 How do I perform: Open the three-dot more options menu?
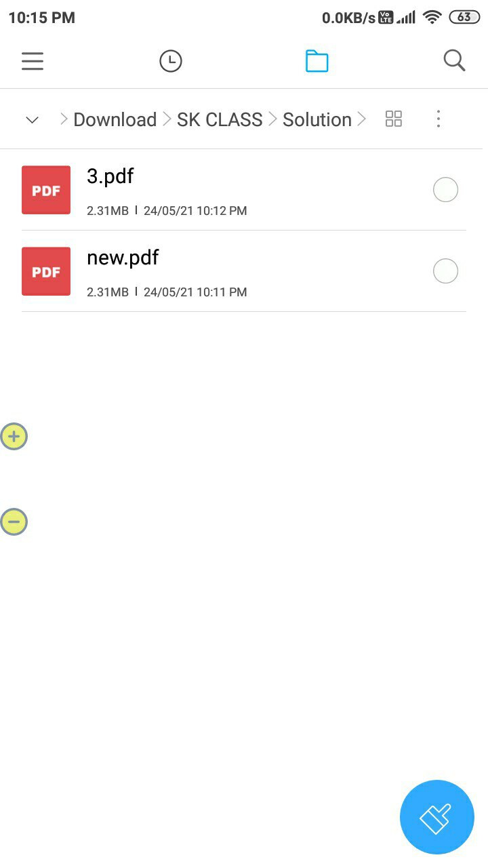click(439, 119)
